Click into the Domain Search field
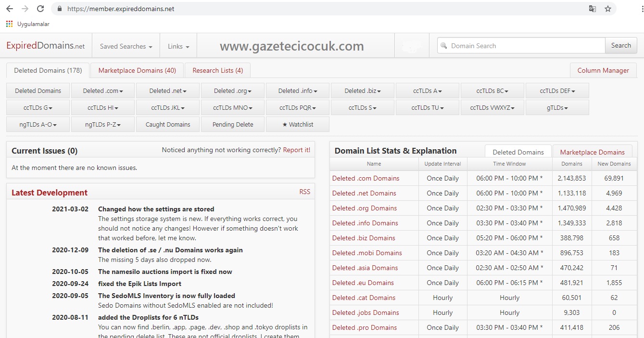Viewport: 644px width, 338px height. pos(521,46)
